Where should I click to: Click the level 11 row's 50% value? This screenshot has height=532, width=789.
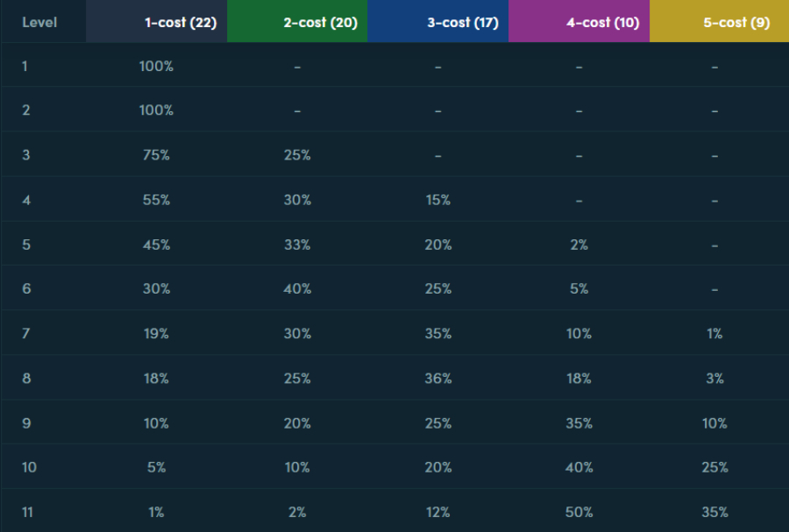click(x=579, y=513)
